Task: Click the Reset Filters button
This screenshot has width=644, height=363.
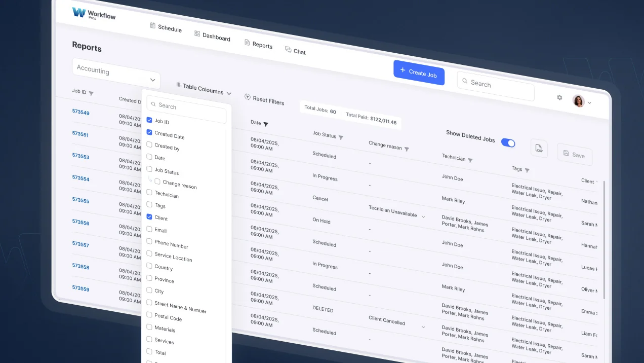Action: coord(264,99)
